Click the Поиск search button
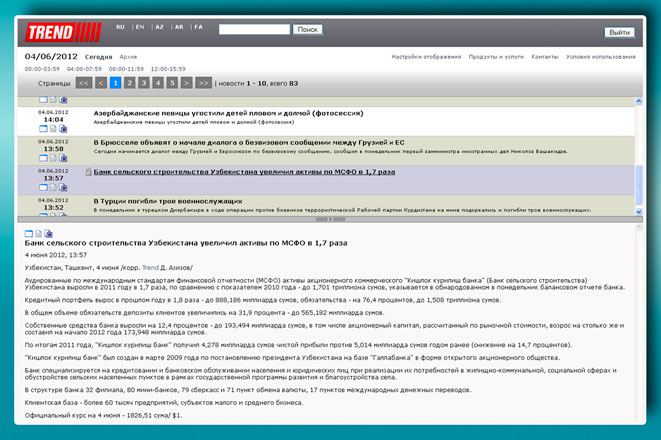Image resolution: width=661 pixels, height=440 pixels. (308, 29)
